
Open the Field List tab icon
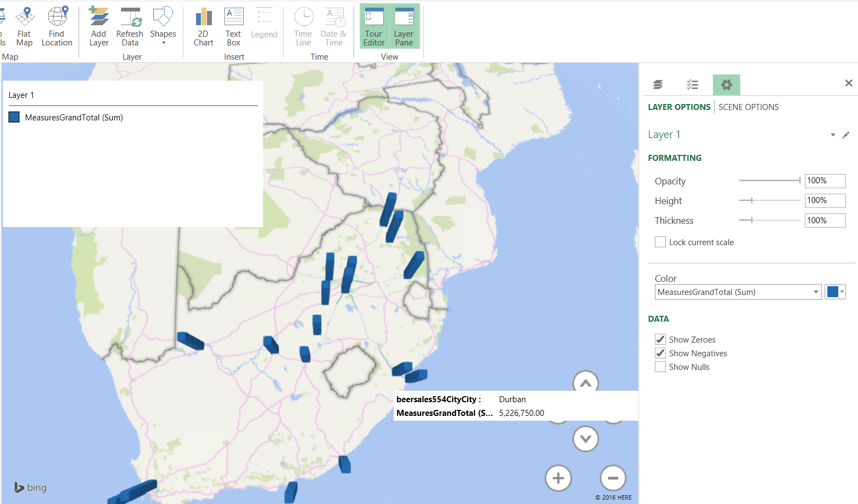click(x=692, y=85)
